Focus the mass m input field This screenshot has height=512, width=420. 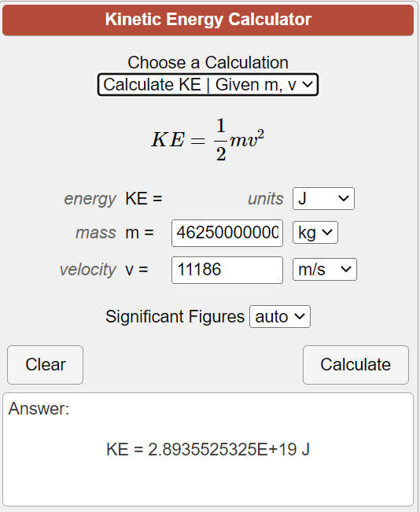pos(227,233)
